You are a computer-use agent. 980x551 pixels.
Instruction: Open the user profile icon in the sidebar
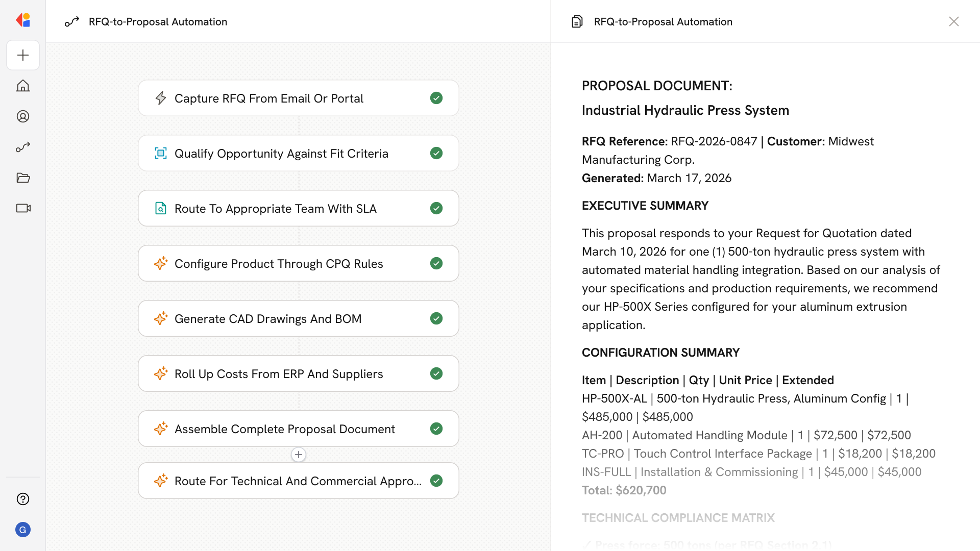tap(23, 116)
